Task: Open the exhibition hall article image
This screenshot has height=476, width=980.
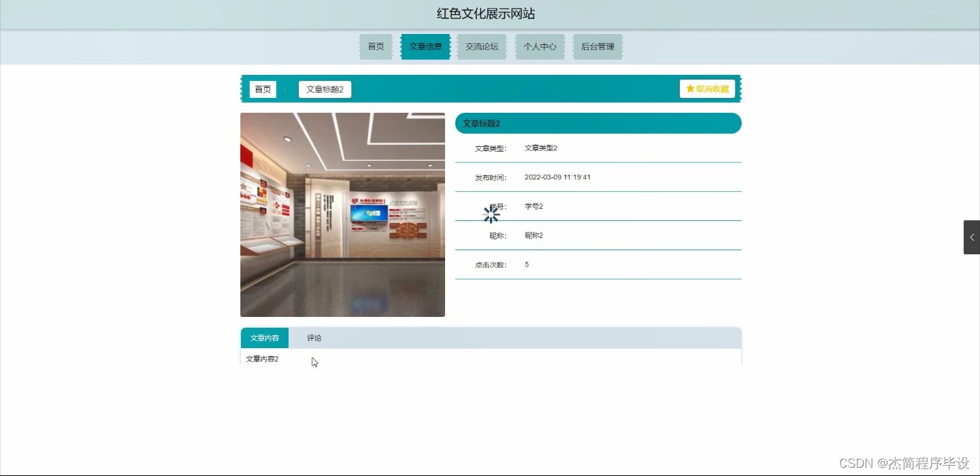Action: (342, 215)
